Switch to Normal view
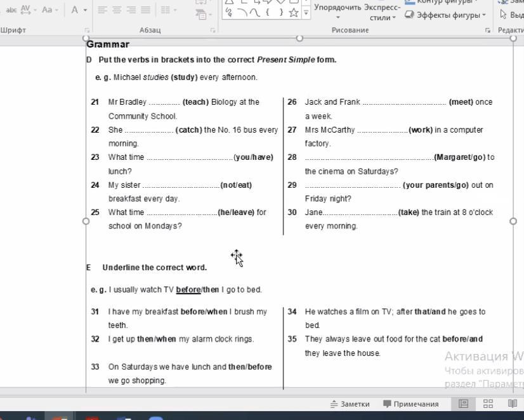Screen dimensions: 524x420 (463, 404)
